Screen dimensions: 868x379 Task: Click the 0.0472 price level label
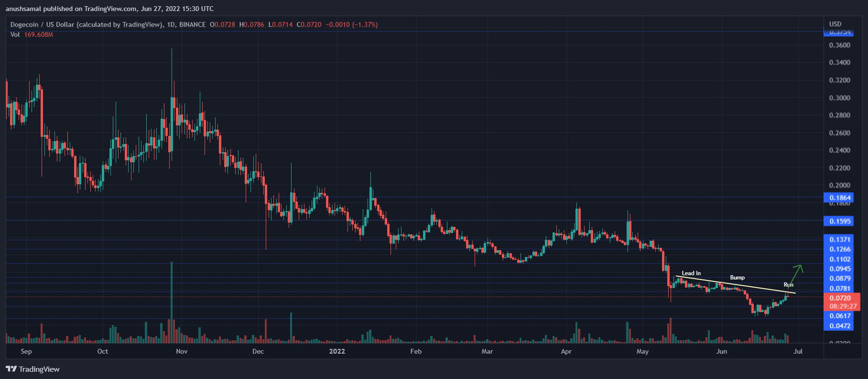click(840, 326)
